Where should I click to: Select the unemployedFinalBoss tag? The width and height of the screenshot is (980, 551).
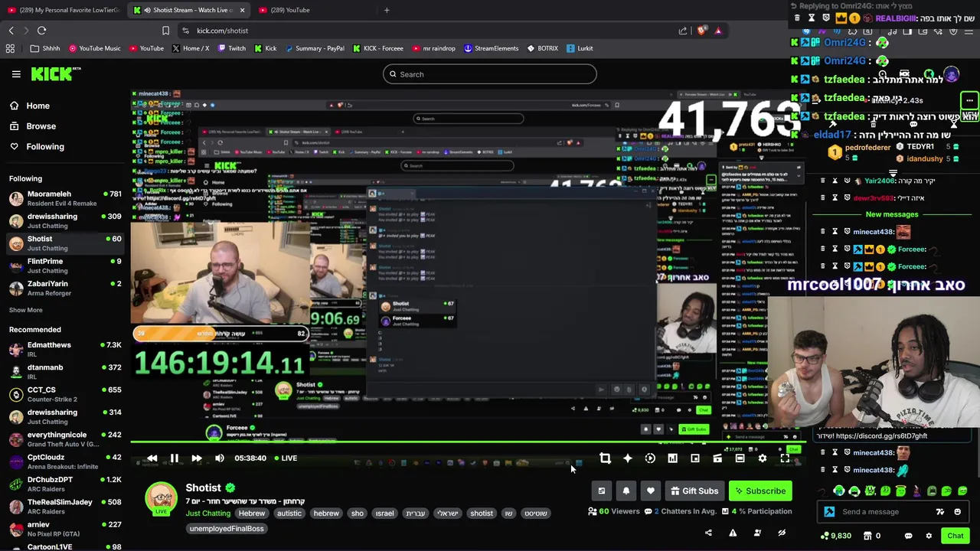click(x=227, y=529)
